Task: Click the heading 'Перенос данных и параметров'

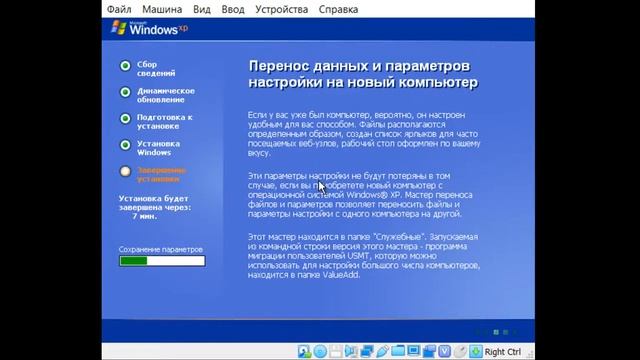Action: (x=363, y=74)
